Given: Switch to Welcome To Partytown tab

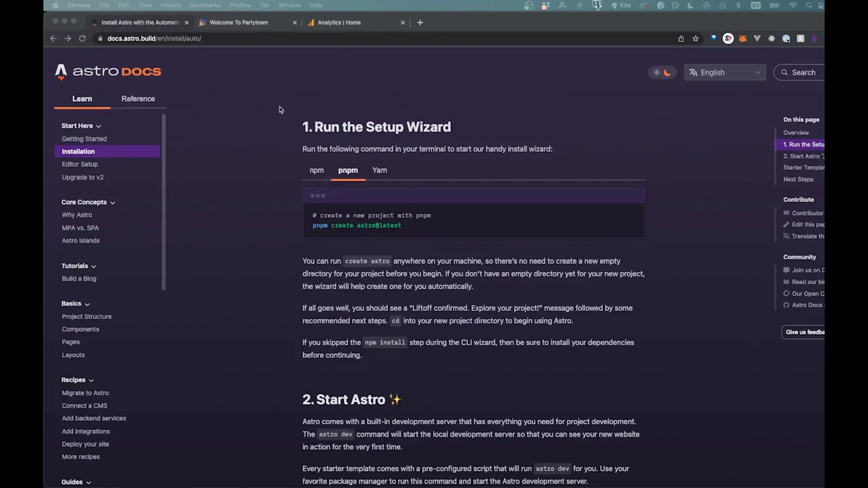Looking at the screenshot, I should click(x=248, y=22).
